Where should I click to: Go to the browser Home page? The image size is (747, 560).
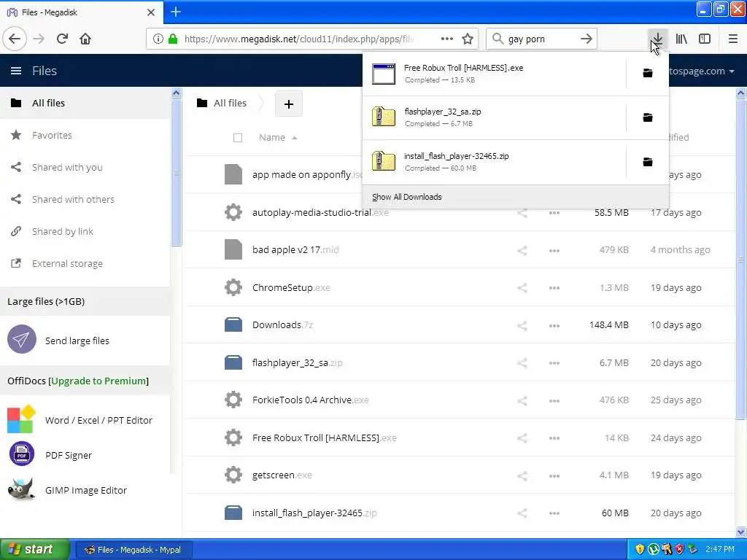tap(85, 39)
